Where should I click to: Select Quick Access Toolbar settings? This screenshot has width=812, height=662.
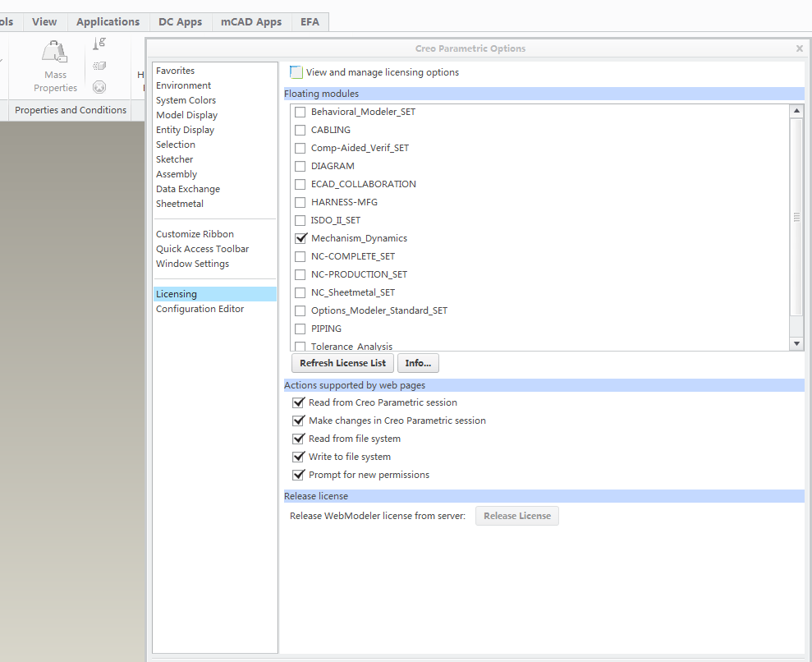[203, 249]
